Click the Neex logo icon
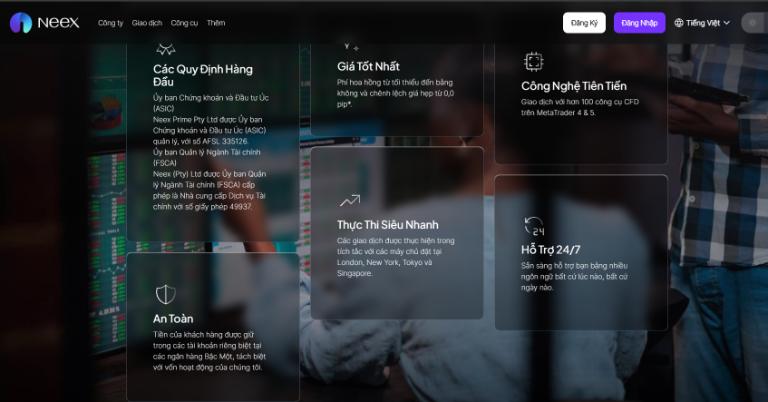The height and width of the screenshot is (402, 768). 21,23
